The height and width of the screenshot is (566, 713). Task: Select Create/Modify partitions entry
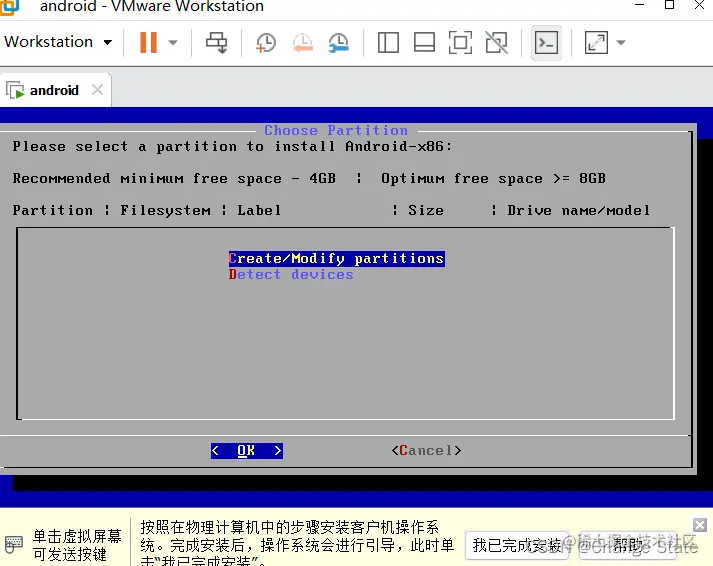click(336, 258)
